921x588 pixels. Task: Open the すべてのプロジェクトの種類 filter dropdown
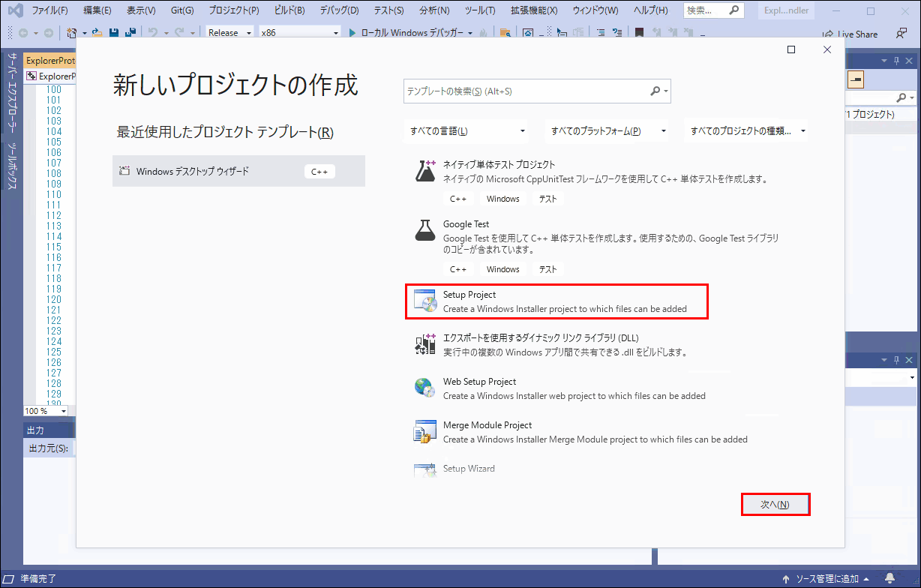coord(747,130)
